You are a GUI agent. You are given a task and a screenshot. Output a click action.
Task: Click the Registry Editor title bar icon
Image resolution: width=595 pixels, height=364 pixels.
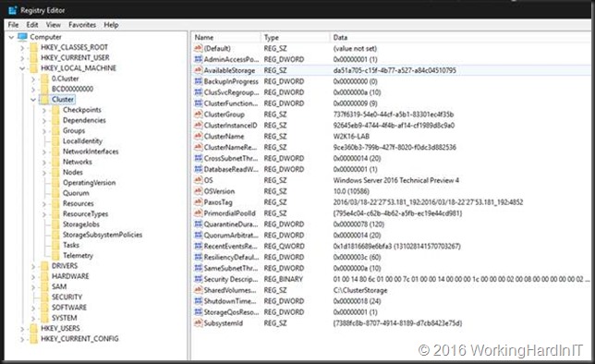[x=13, y=10]
